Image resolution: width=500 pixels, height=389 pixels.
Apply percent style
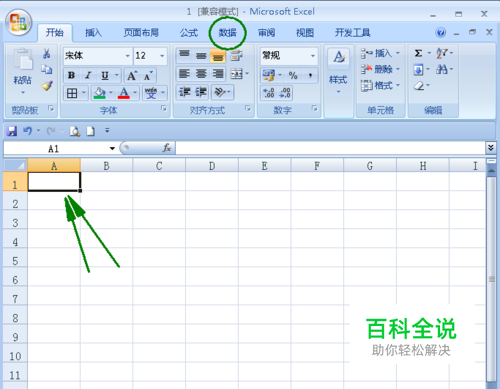coord(293,75)
